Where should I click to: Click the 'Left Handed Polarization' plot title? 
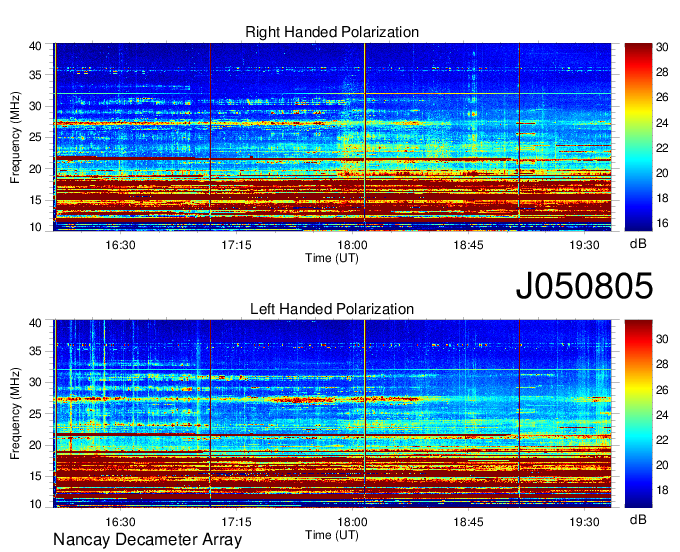(x=332, y=309)
